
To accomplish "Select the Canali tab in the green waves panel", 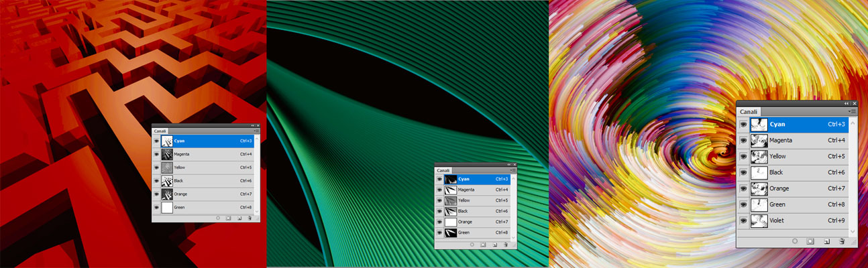I will point(443,170).
